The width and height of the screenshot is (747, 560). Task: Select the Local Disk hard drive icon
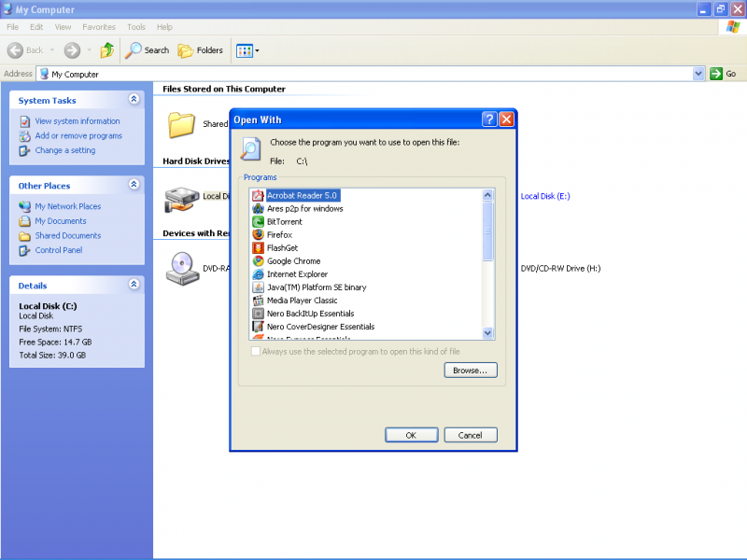pos(181,199)
